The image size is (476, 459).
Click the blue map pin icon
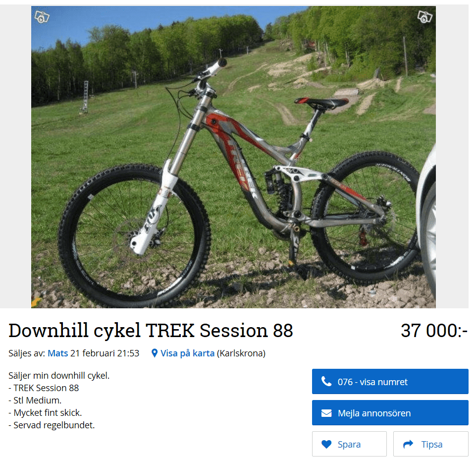click(x=154, y=353)
